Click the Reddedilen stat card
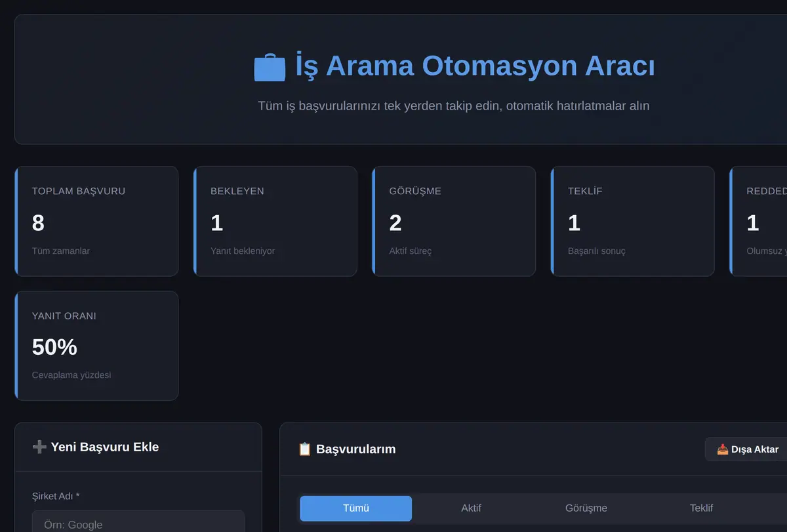The height and width of the screenshot is (532, 787). coord(758,221)
